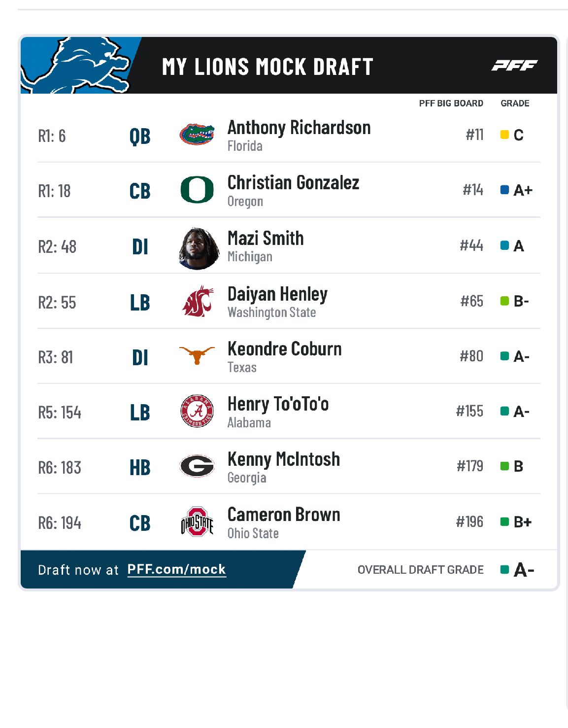The image size is (568, 728).
Task: Click the Grade column header
Action: coord(515,104)
